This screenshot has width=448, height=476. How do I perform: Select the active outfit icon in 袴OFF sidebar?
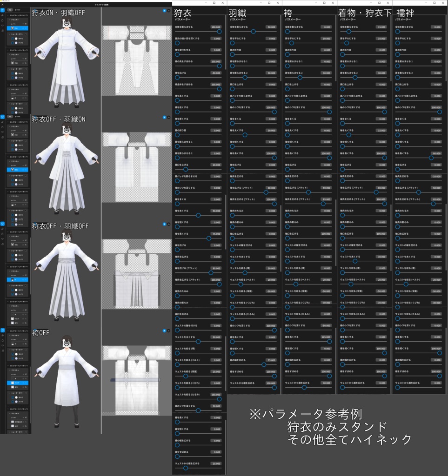3,330
